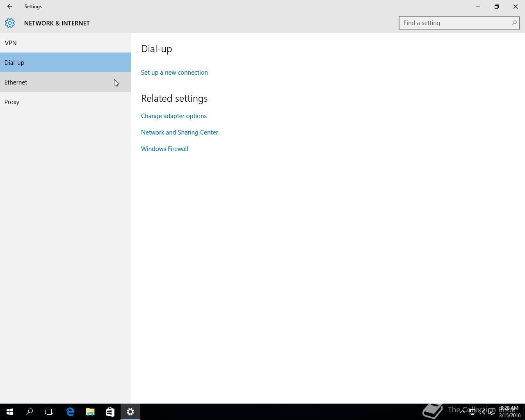Focus the Find a setting box
525x420 pixels.
coord(459,23)
